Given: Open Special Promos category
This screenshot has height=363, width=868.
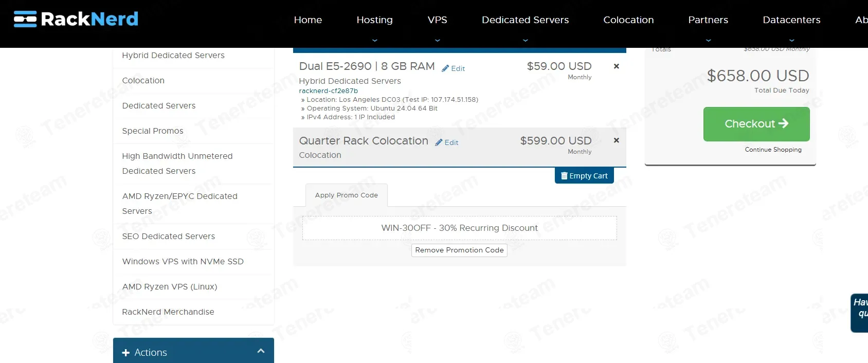Looking at the screenshot, I should click(193, 131).
